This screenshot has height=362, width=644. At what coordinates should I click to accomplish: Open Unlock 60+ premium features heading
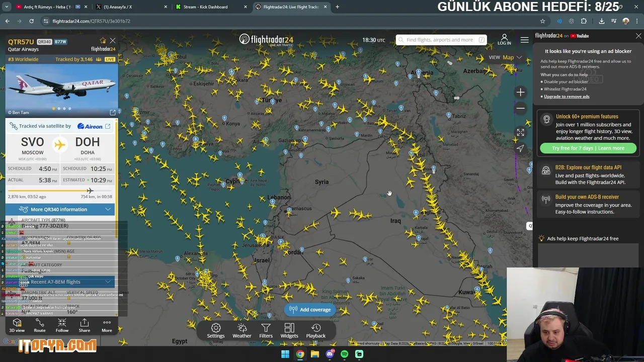point(587,117)
